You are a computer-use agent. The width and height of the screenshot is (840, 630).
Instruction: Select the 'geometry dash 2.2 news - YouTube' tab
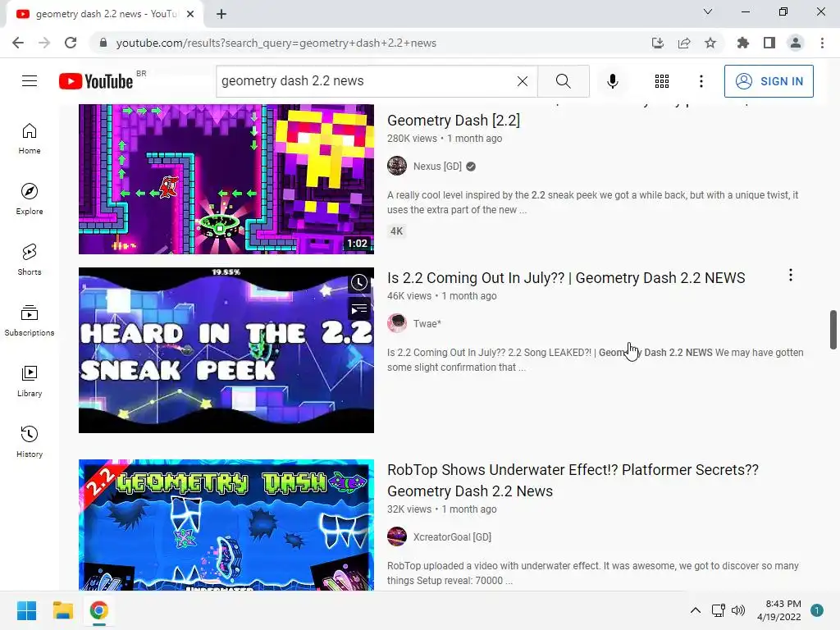click(105, 15)
